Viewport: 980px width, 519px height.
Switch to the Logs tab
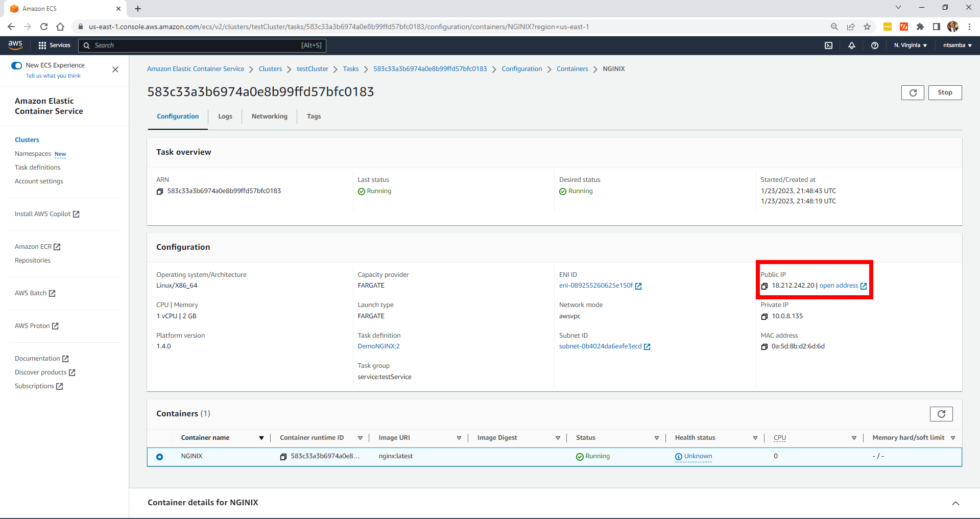tap(225, 116)
